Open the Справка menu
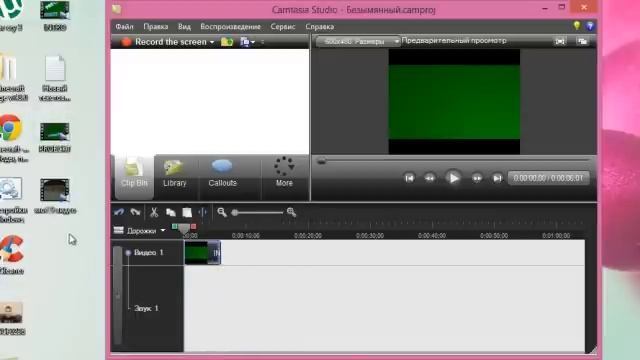The width and height of the screenshot is (640, 360). click(320, 27)
